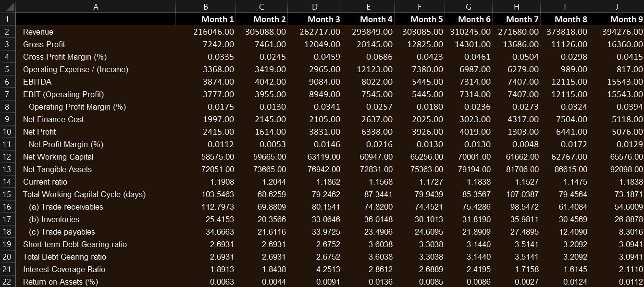Screen dimensions: 644x287
Task: Select column J header
Action: (617, 6)
